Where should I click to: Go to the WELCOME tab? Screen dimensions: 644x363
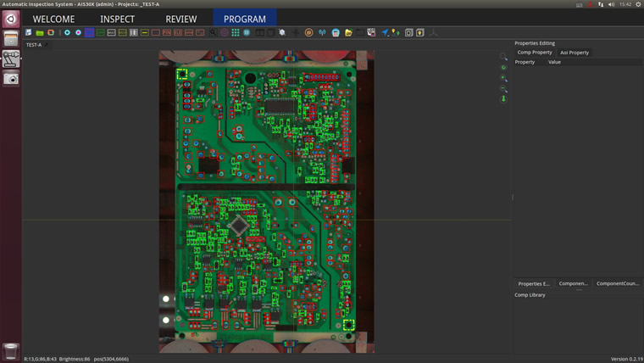point(53,19)
